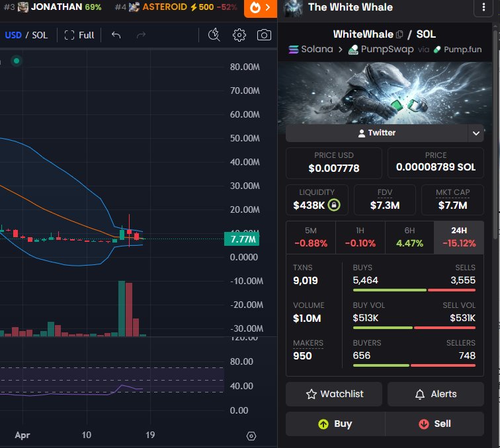Click the LIQUIDITY $438K value
This screenshot has height=448, width=500.
(309, 205)
